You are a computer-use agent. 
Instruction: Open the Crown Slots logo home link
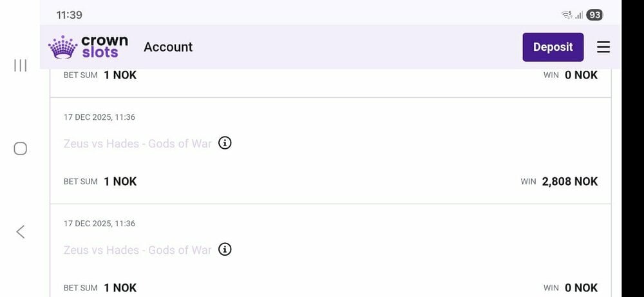click(x=88, y=47)
